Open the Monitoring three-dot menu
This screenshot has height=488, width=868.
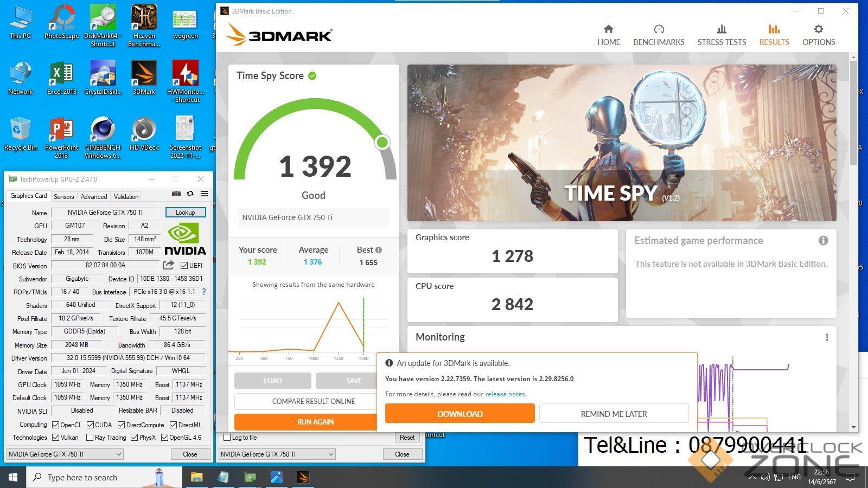[827, 337]
